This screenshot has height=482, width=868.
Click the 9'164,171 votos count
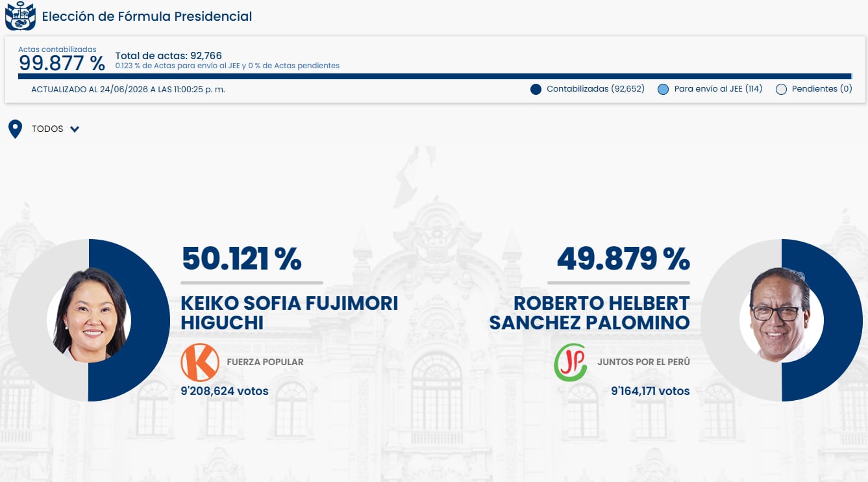pyautogui.click(x=650, y=391)
